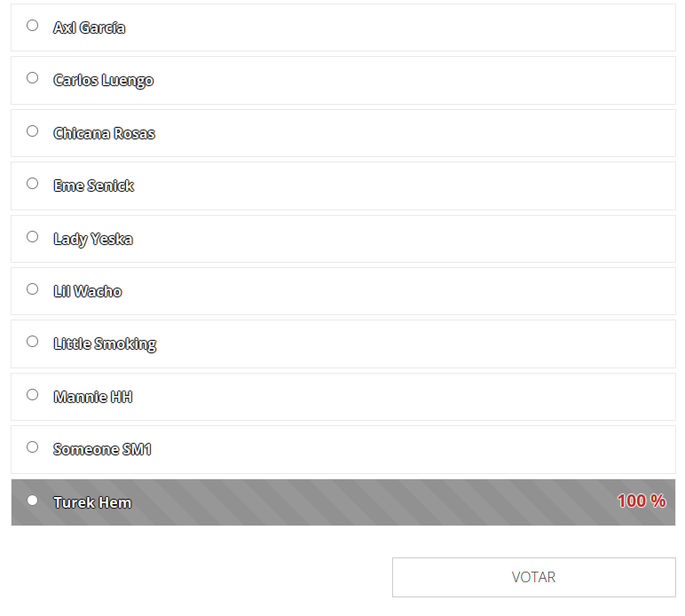Choose the Carlos Luengo radio option
685x616 pixels.
coord(32,78)
